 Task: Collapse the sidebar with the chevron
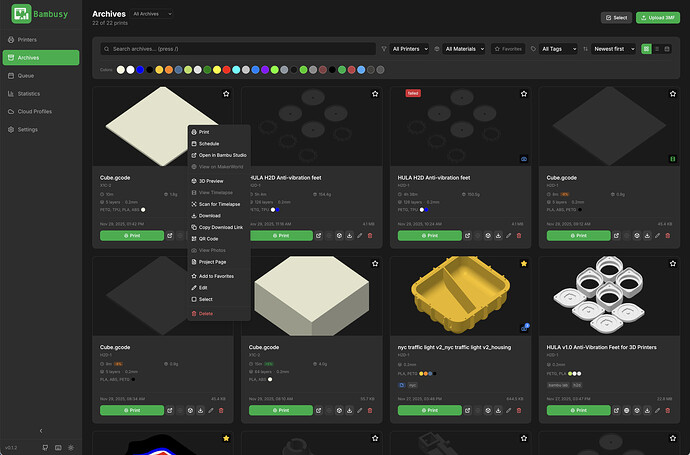tap(41, 431)
